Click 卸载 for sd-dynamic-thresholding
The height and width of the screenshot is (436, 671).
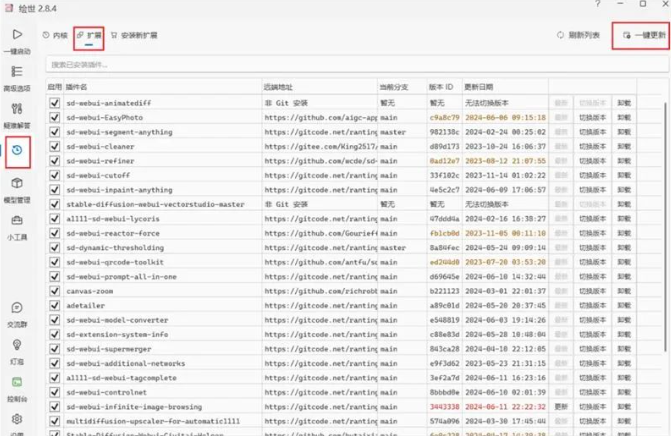pyautogui.click(x=624, y=248)
